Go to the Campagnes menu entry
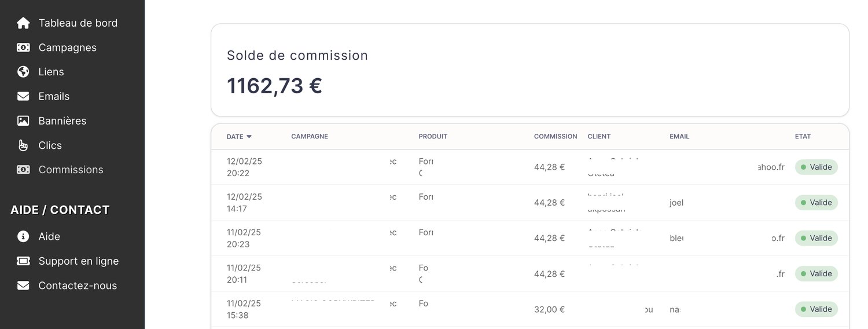868x329 pixels. pos(67,47)
